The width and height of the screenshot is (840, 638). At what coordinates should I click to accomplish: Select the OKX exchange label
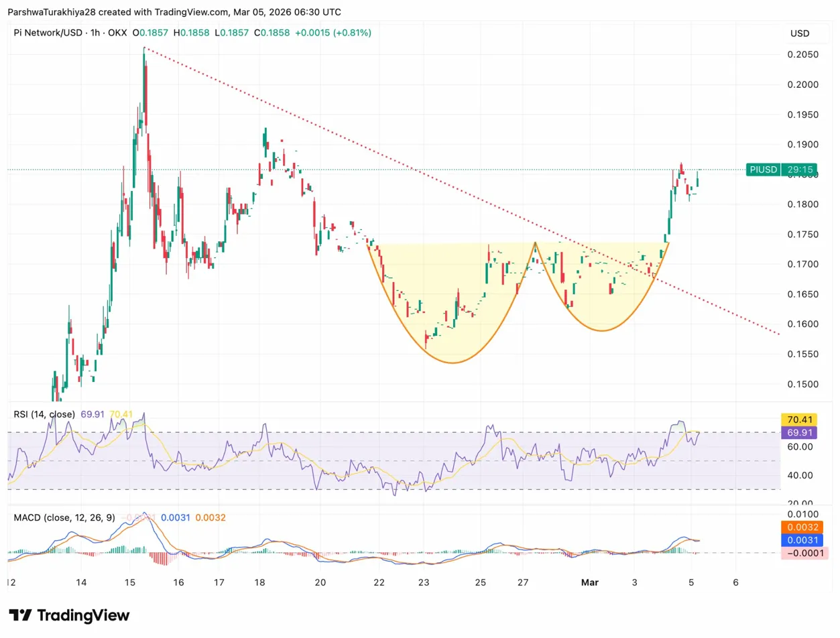[x=118, y=32]
